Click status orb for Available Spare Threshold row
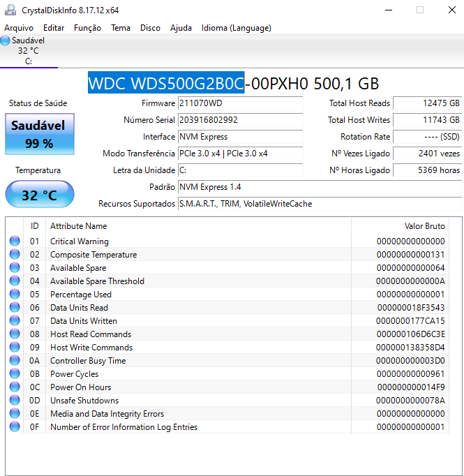This screenshot has width=464, height=476. 15,281
